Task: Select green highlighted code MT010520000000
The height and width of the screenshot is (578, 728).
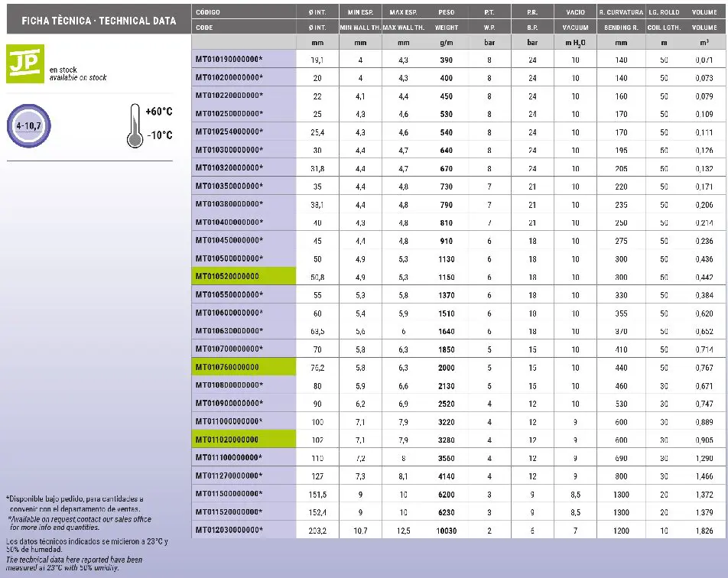Action: (227, 277)
